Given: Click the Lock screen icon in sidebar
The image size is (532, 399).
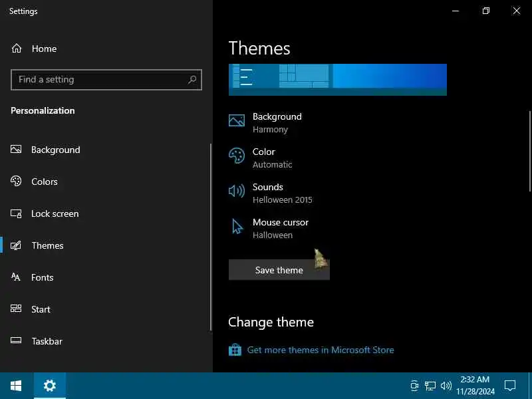Looking at the screenshot, I should coord(16,213).
